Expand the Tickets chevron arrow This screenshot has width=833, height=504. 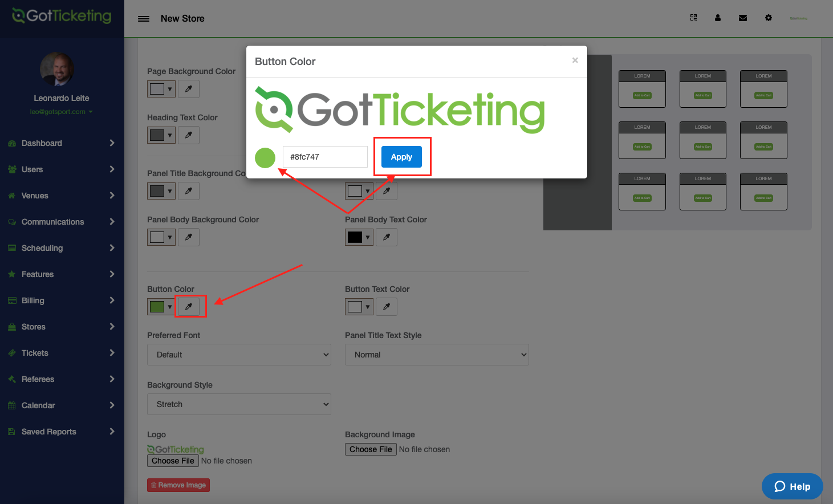112,353
